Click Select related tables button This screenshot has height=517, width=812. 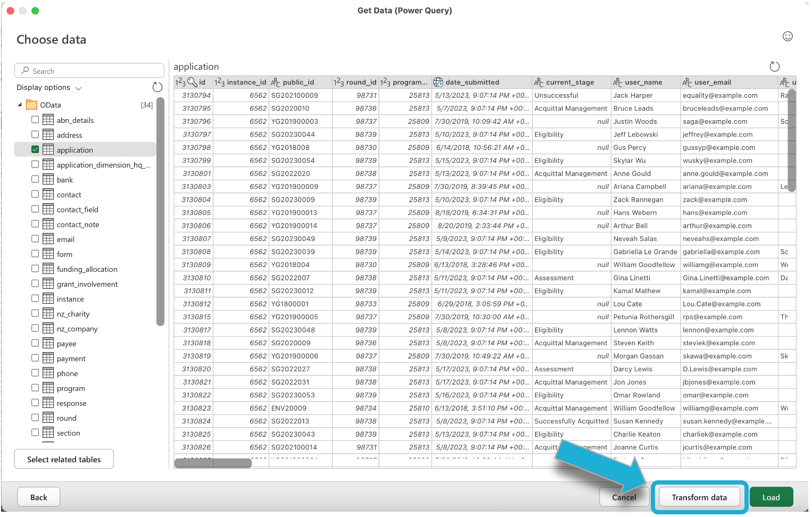pyautogui.click(x=64, y=460)
